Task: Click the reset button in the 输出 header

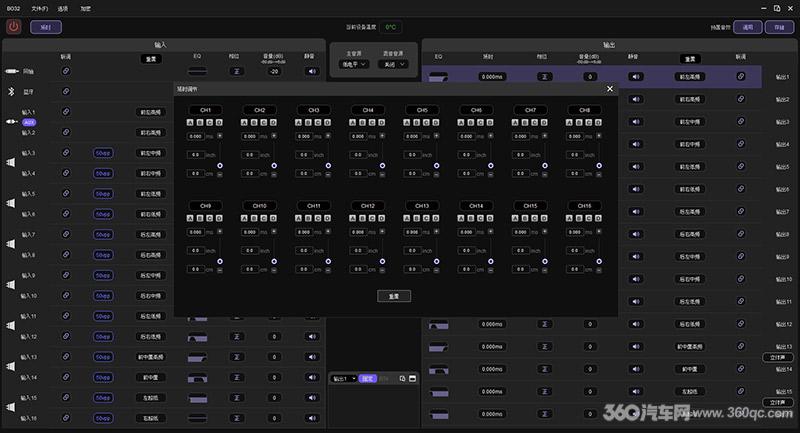Action: click(690, 59)
